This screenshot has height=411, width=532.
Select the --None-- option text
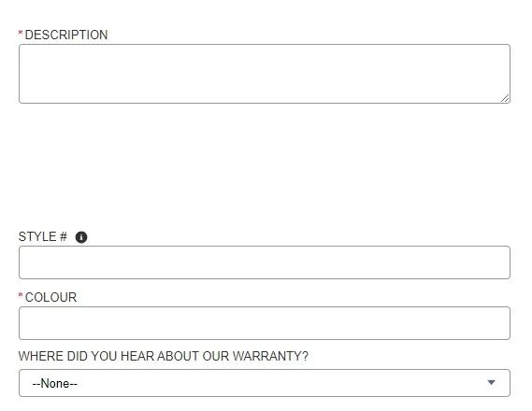tap(54, 384)
